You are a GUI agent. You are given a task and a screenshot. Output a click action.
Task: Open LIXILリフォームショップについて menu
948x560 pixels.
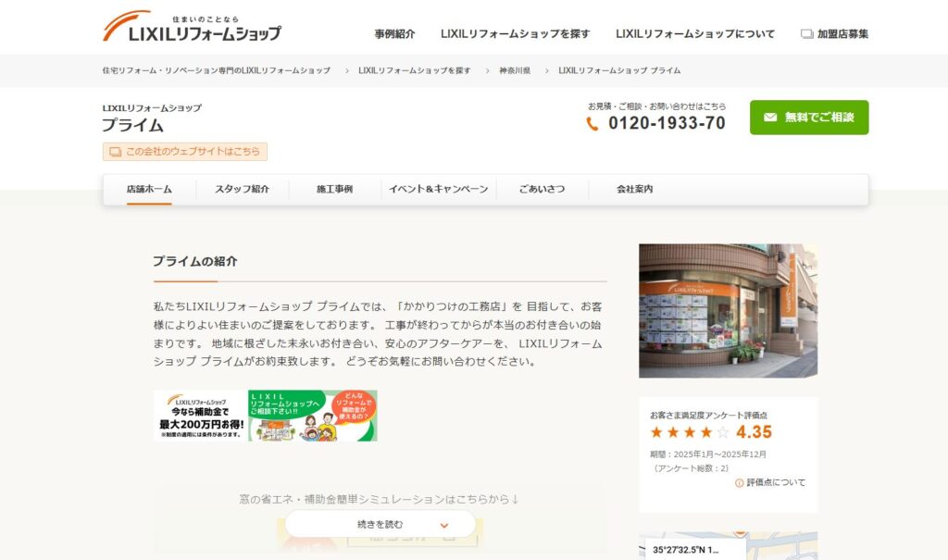(x=695, y=34)
